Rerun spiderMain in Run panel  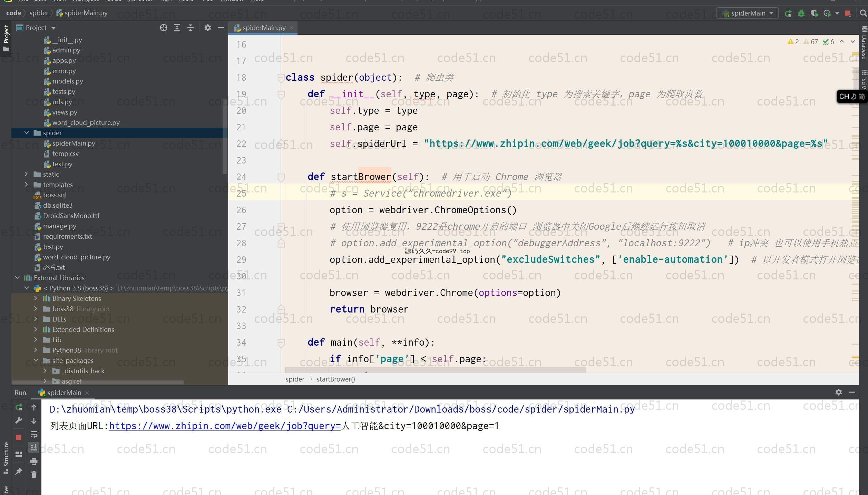click(19, 407)
